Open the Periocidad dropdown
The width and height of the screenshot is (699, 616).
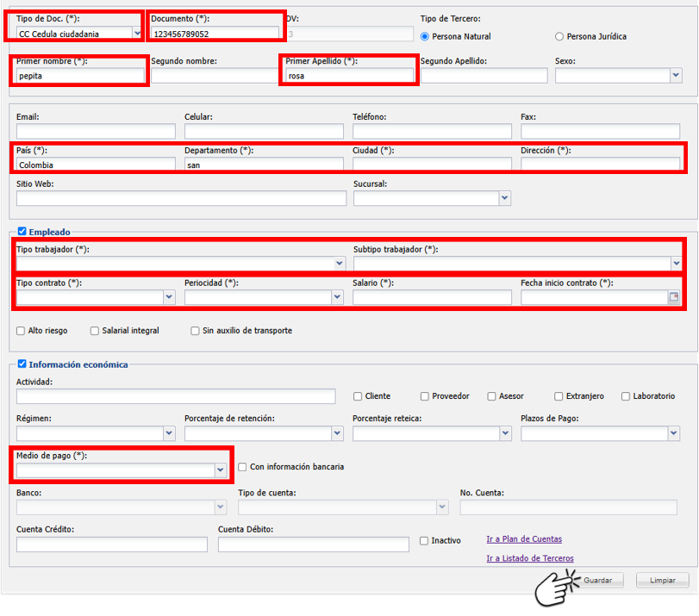tap(337, 297)
